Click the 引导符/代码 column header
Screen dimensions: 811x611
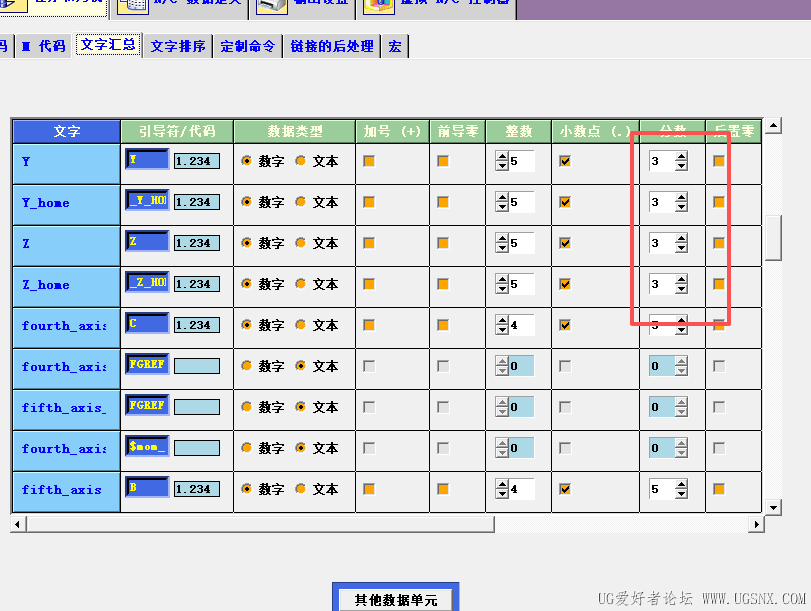177,131
